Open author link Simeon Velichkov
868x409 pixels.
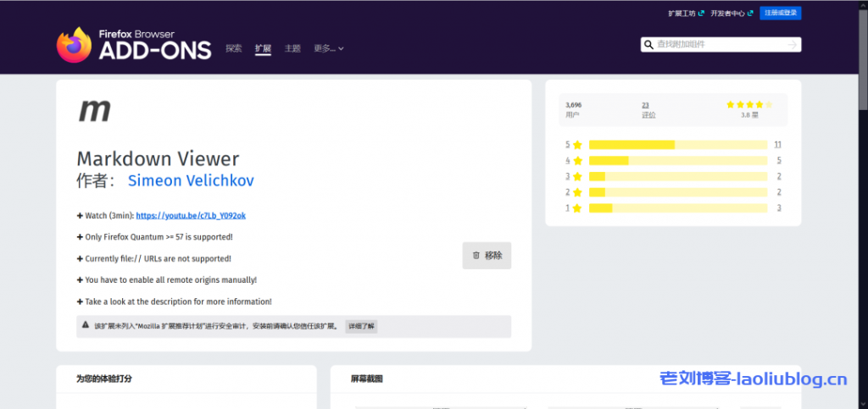point(190,180)
